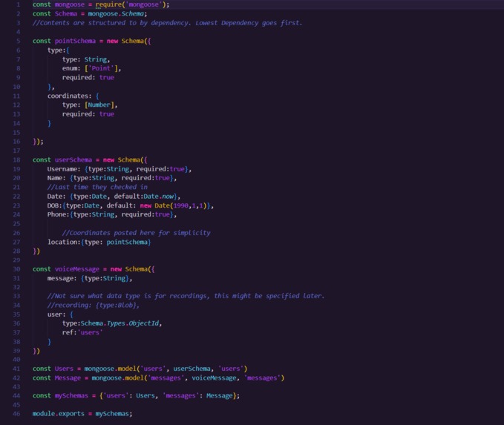Click comment 'Not sure what data type is for recordings'

tap(128, 296)
